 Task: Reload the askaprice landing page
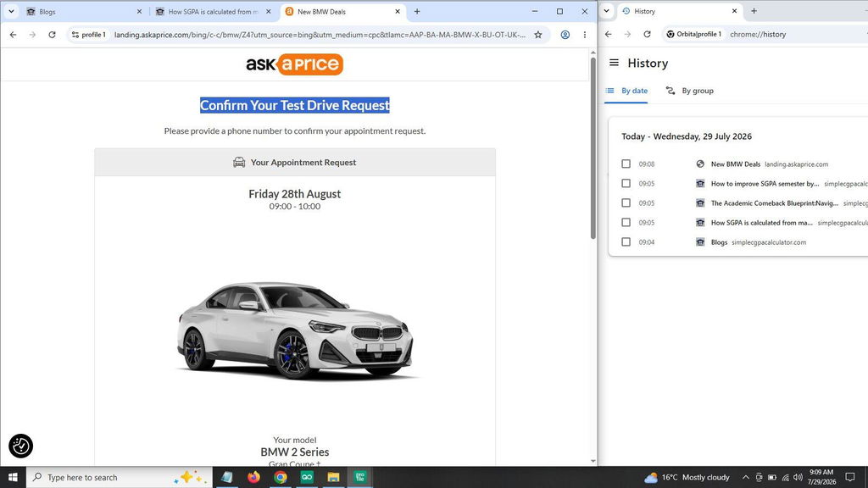[x=52, y=34]
